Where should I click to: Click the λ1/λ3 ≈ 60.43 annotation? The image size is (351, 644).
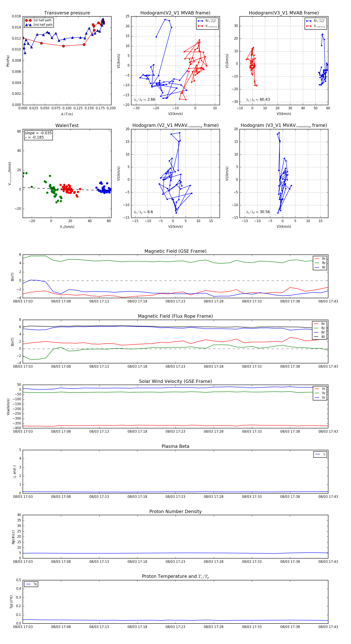pos(258,100)
